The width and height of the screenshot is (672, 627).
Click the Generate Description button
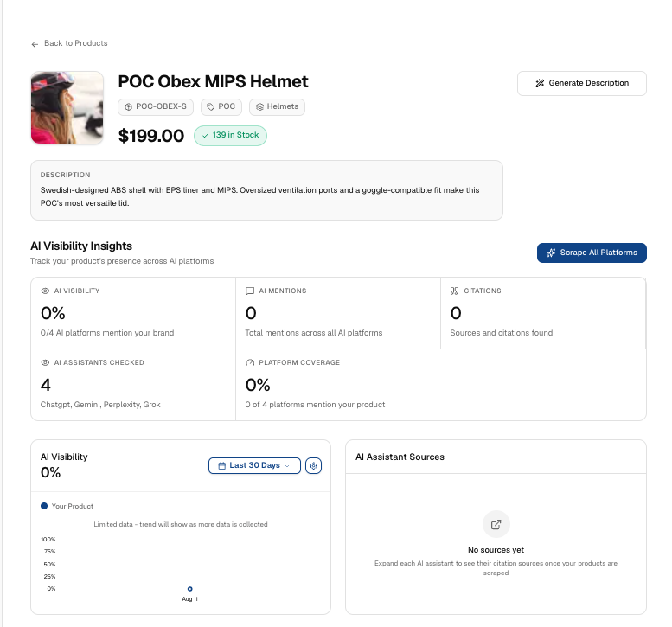pyautogui.click(x=581, y=83)
